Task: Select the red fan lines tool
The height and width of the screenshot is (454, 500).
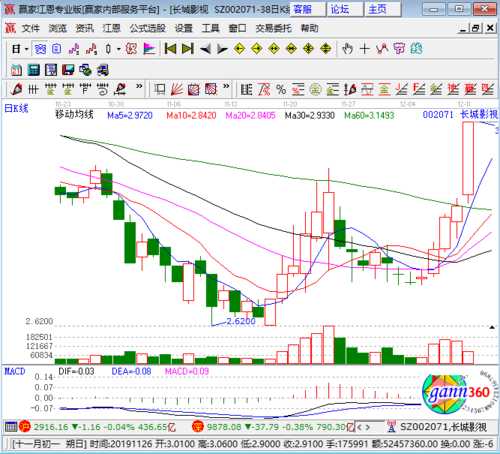Action: pos(176,89)
